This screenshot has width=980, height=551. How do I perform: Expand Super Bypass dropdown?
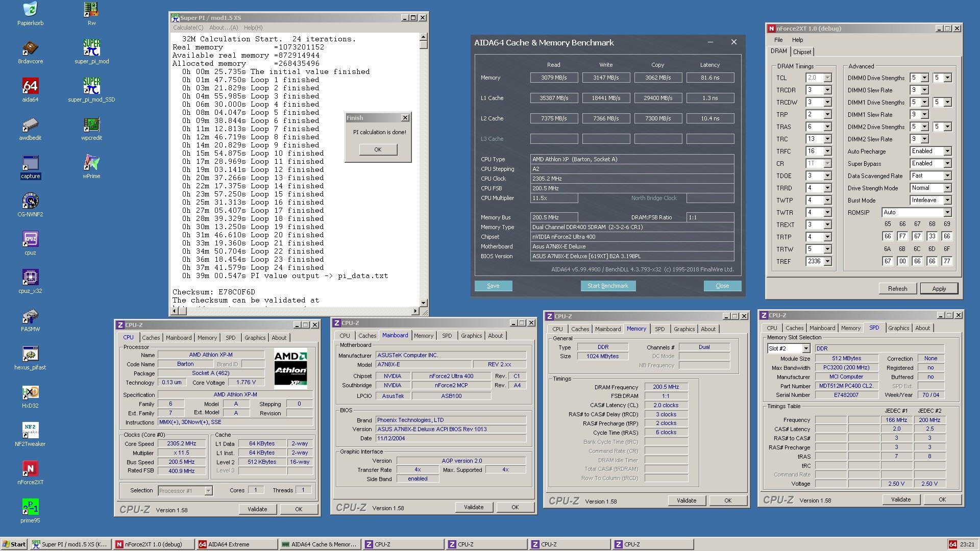coord(947,164)
